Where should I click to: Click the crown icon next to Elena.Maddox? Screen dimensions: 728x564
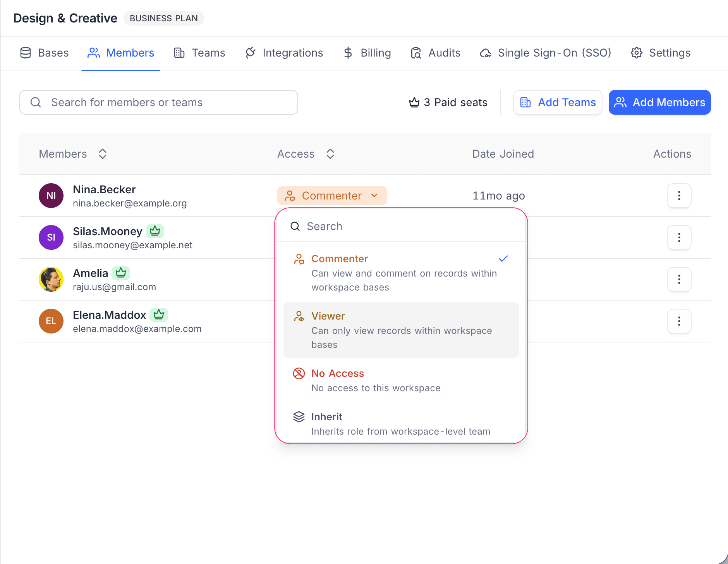pyautogui.click(x=159, y=315)
